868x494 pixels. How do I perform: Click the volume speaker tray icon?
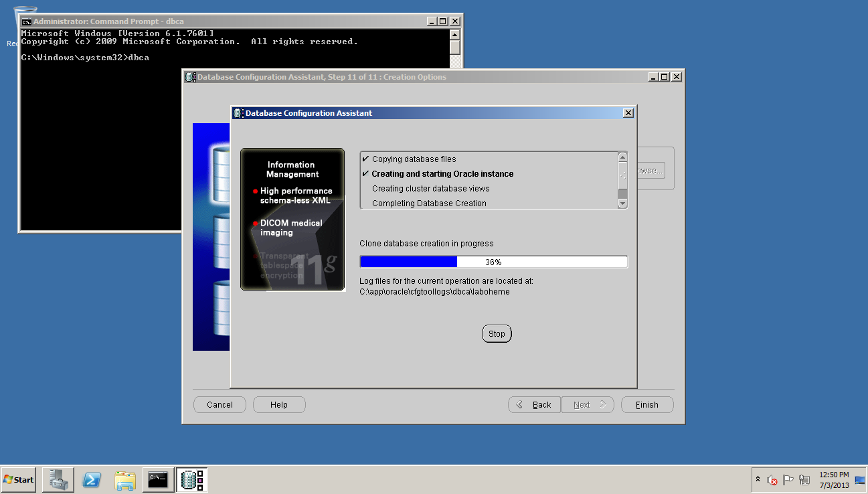(x=772, y=480)
